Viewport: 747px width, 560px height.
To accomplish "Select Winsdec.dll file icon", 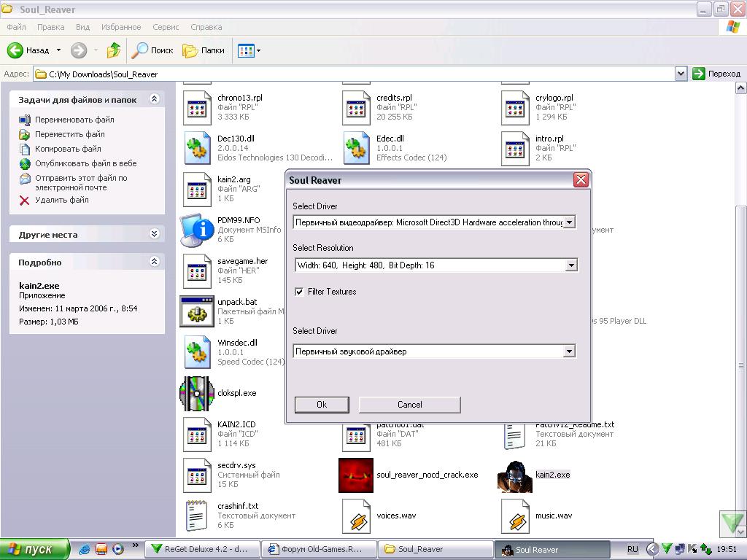I will (197, 352).
